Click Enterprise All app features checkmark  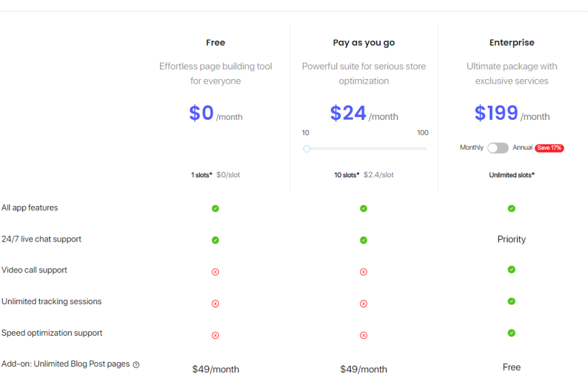pos(512,208)
